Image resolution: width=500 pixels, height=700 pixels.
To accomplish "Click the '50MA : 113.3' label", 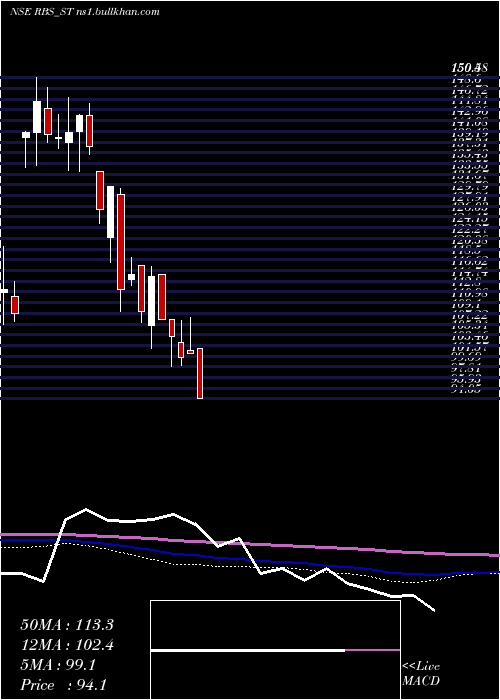I will coord(67,625).
